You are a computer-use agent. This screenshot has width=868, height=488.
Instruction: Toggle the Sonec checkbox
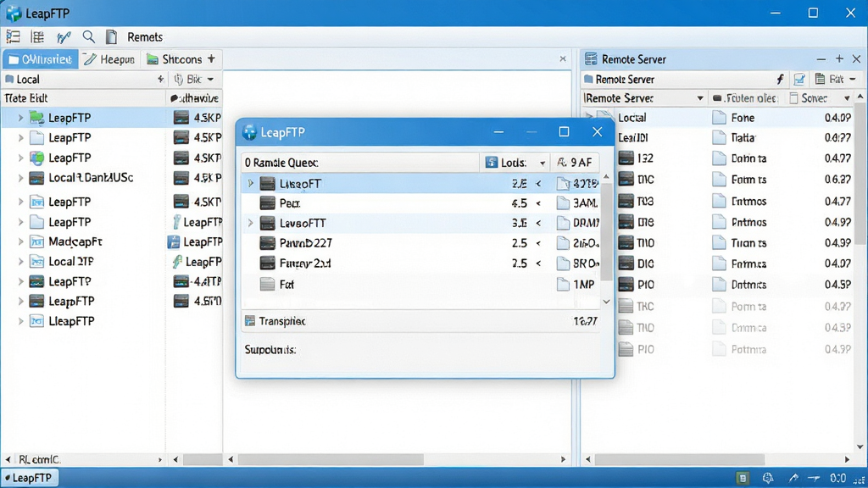(x=793, y=98)
